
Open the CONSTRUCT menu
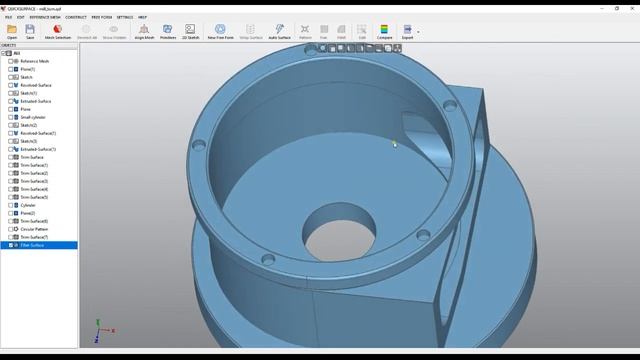[x=76, y=18]
